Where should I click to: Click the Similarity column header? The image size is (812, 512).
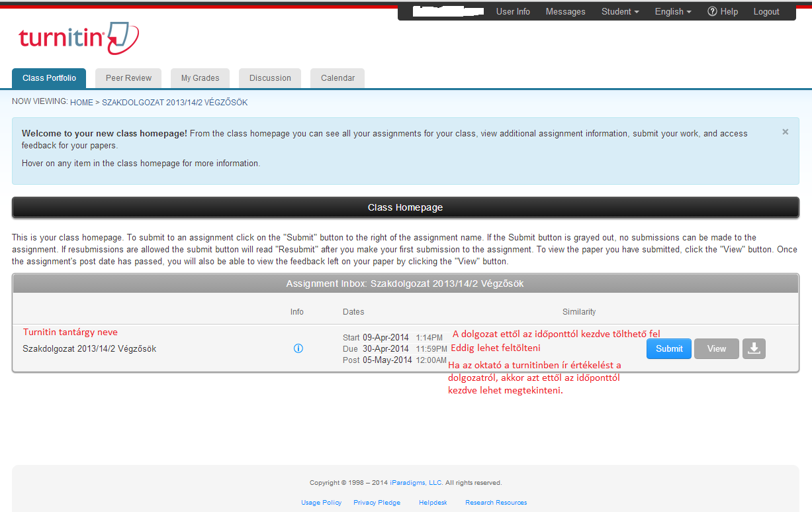(x=579, y=312)
